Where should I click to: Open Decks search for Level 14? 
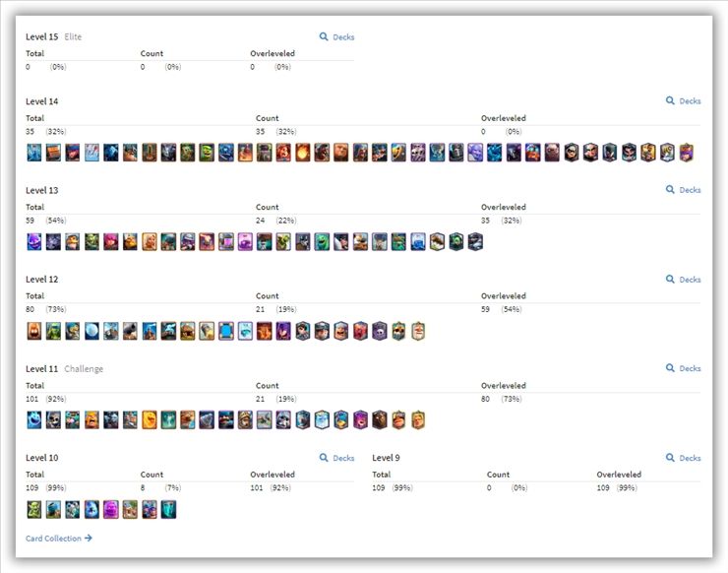(684, 100)
